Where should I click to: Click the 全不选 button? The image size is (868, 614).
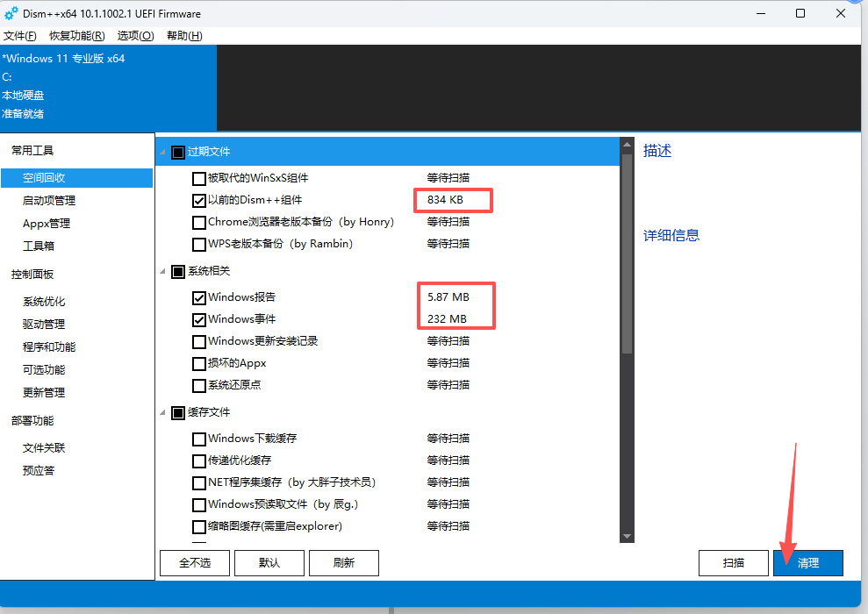(195, 563)
